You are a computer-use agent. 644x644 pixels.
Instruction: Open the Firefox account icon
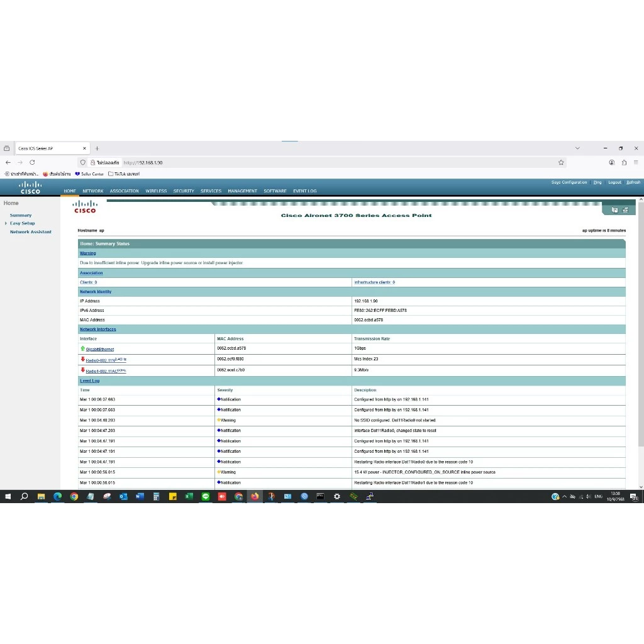point(611,163)
